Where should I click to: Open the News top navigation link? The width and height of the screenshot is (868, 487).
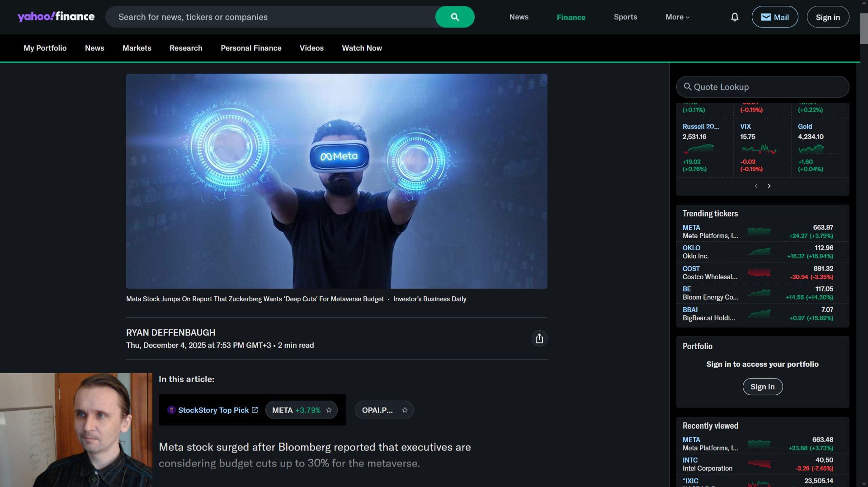tap(519, 17)
